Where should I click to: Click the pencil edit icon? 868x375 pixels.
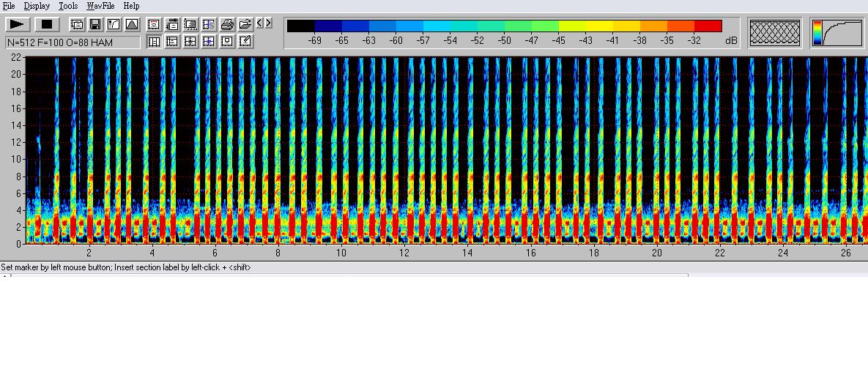pyautogui.click(x=245, y=42)
